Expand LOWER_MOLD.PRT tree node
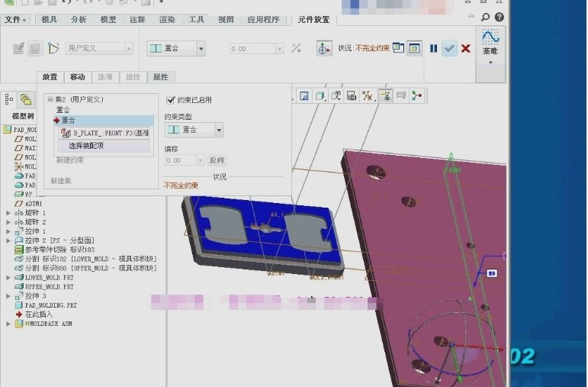 tap(8, 277)
